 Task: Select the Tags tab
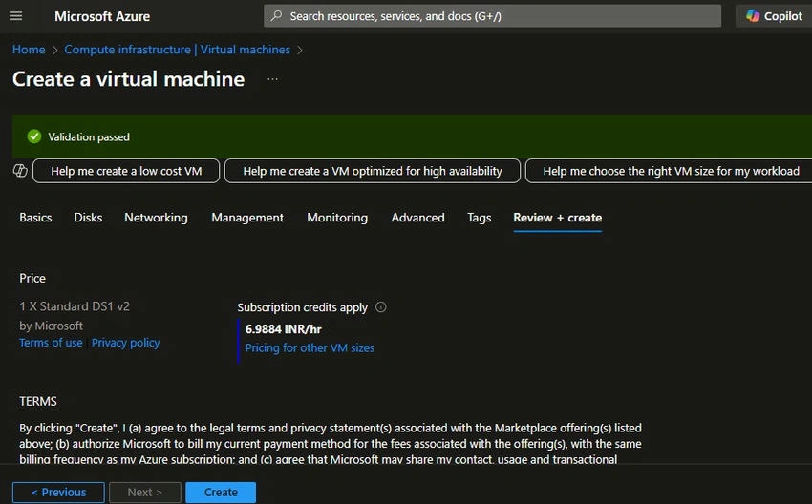pyautogui.click(x=479, y=218)
